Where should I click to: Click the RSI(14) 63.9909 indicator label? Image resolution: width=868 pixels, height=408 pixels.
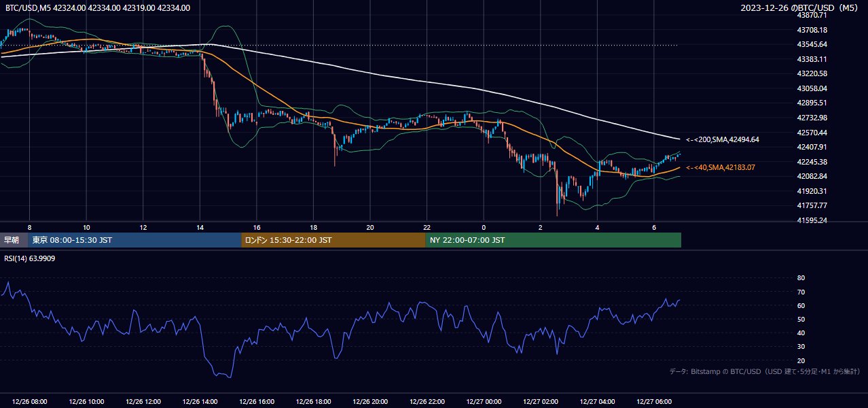[x=31, y=258]
